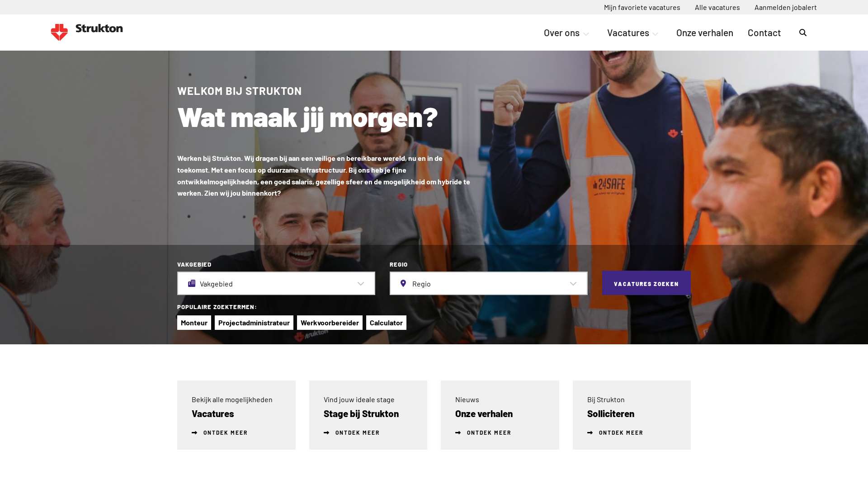
Task: Open the Regio dropdown
Action: 489,283
